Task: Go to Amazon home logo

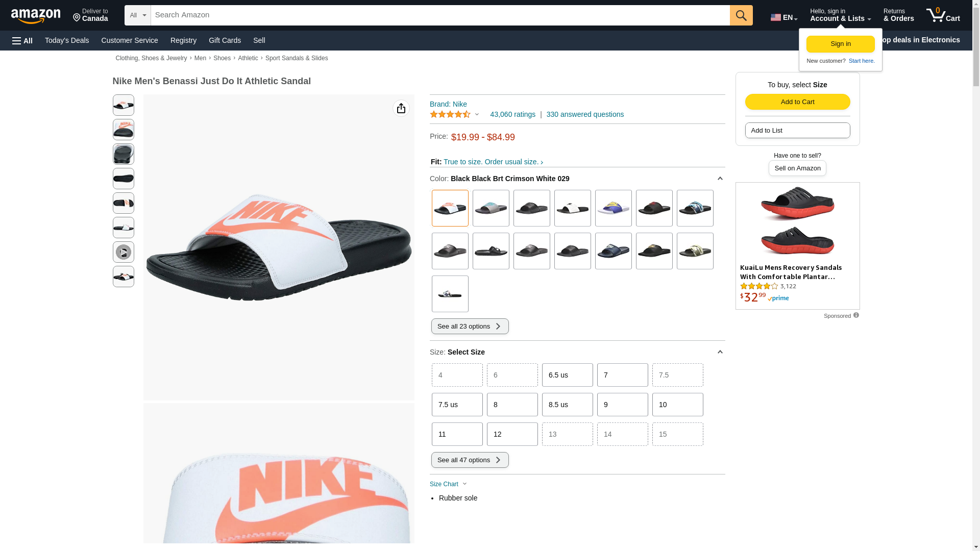Action: tap(36, 16)
